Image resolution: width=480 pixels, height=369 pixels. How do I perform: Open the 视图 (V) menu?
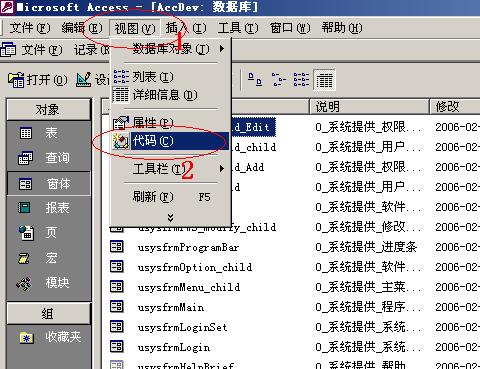pyautogui.click(x=135, y=28)
